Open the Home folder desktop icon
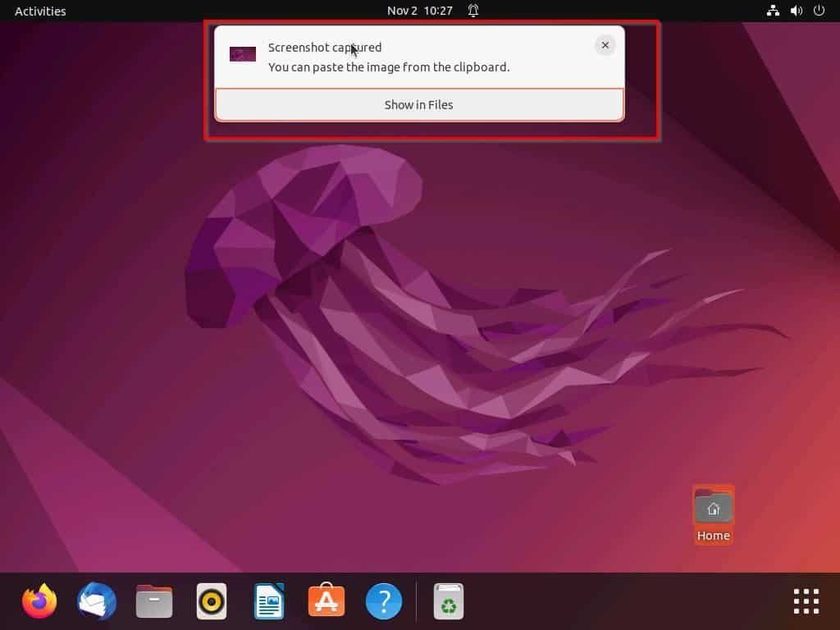 tap(713, 515)
